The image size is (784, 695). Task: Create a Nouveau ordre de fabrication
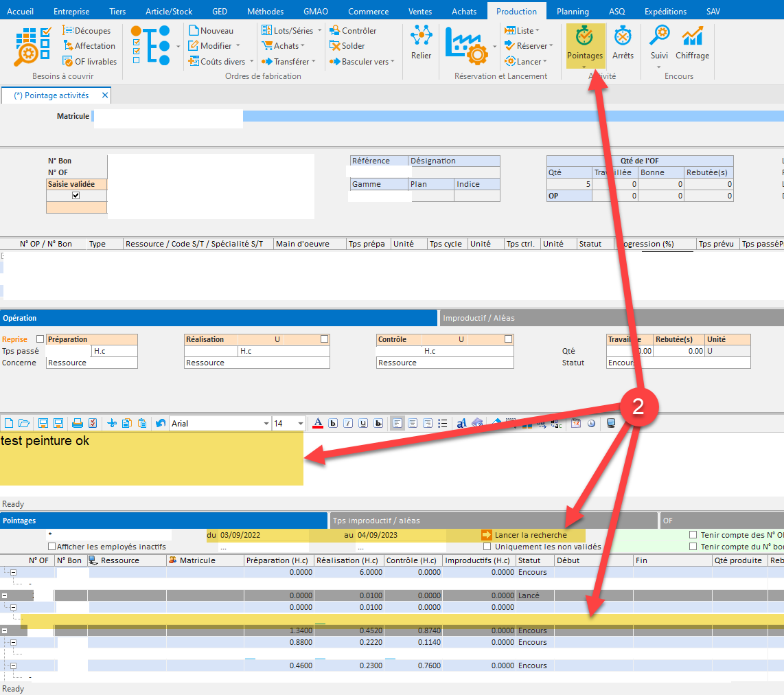click(211, 30)
